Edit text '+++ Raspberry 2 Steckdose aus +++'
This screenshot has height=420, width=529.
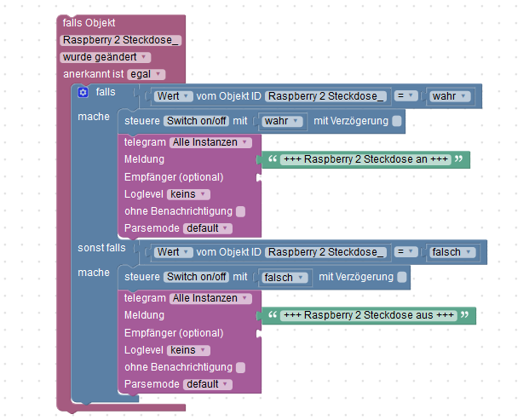click(x=369, y=315)
